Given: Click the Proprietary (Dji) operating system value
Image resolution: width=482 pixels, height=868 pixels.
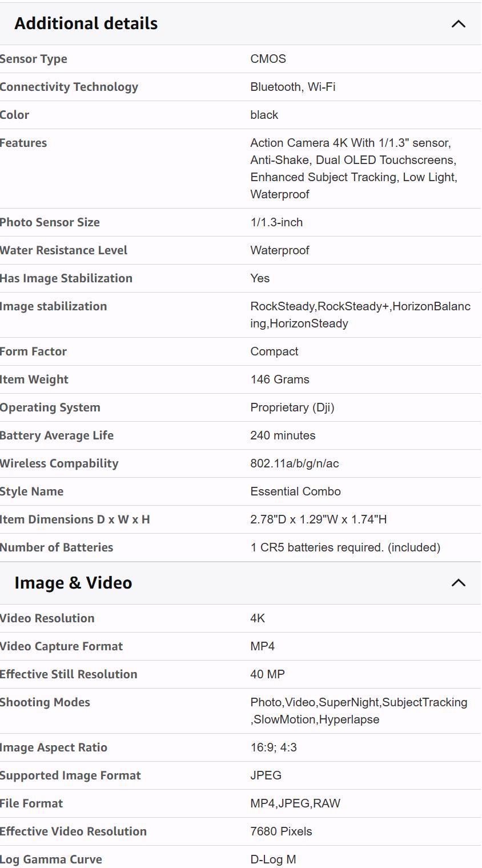Looking at the screenshot, I should 292,407.
